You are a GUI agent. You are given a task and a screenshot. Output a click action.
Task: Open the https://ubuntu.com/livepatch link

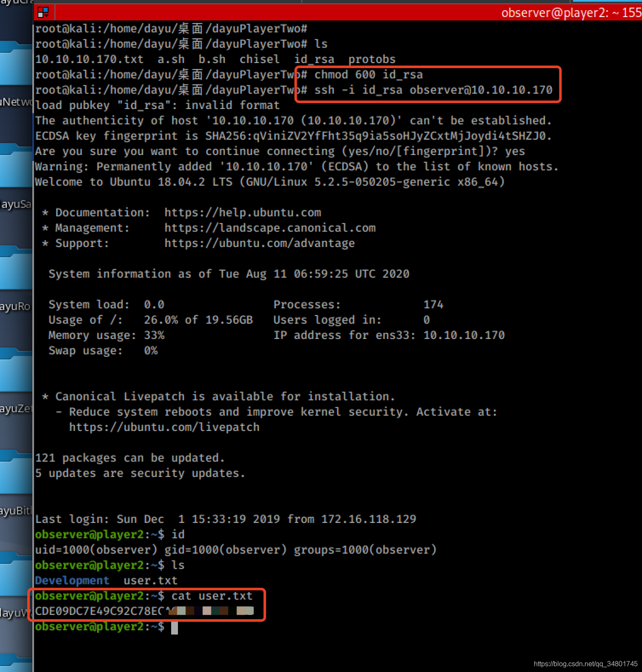coord(164,427)
